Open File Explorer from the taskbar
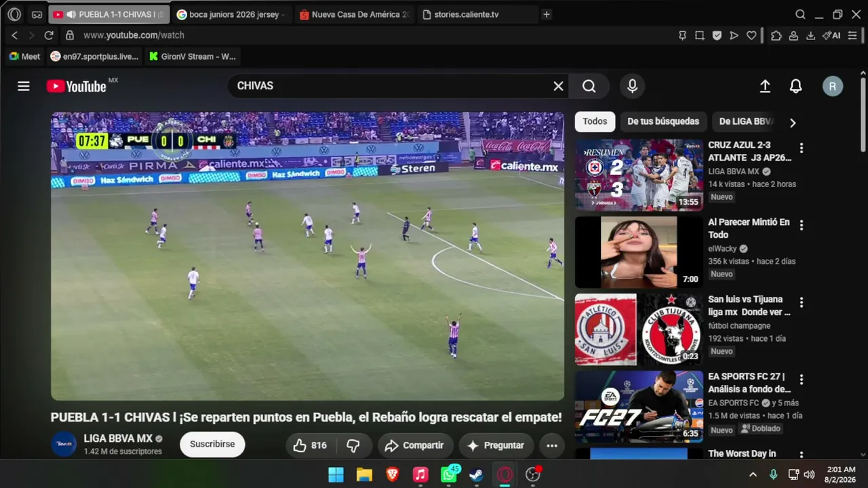This screenshot has width=868, height=488. pos(364,474)
